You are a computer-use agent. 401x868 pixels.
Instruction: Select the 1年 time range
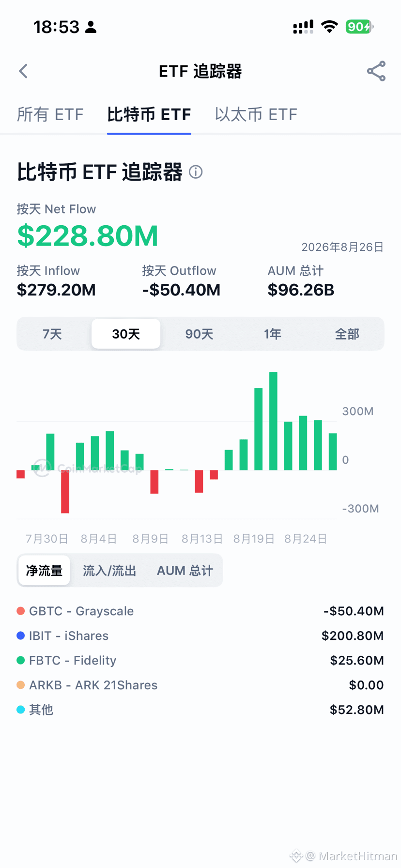click(x=273, y=334)
